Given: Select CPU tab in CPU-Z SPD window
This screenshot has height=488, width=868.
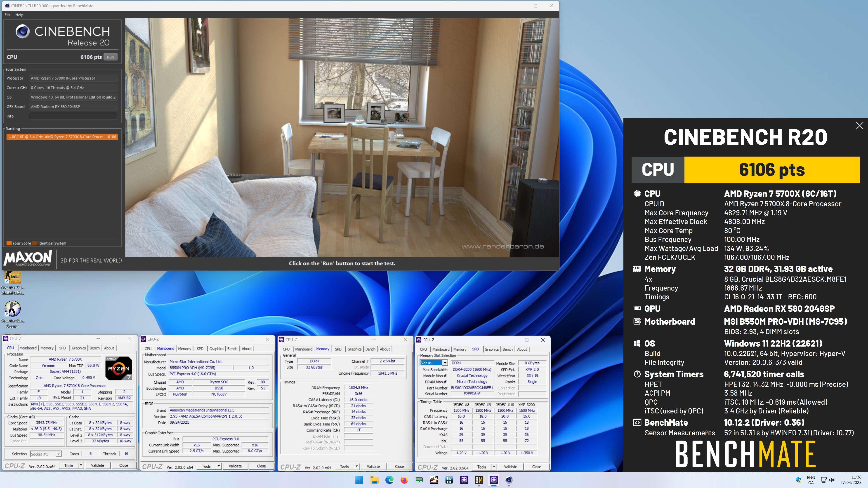Looking at the screenshot, I should [423, 349].
